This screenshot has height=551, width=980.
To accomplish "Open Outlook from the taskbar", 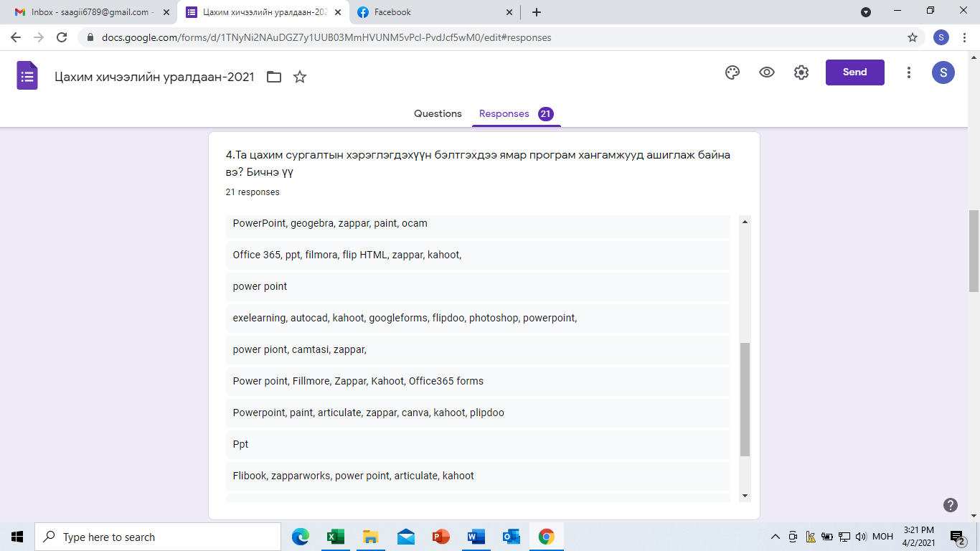I will click(511, 537).
